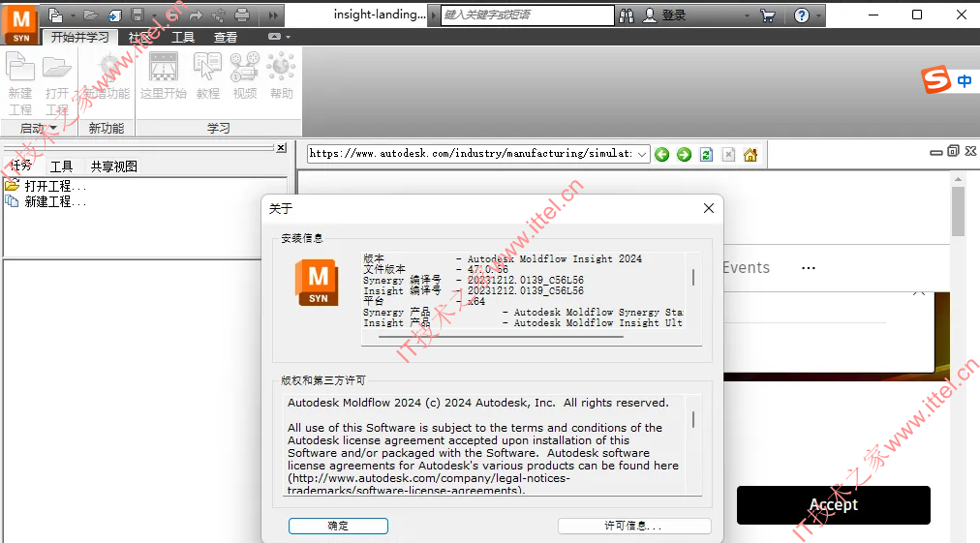
Task: Click the redo arrow icon
Action: pyautogui.click(x=196, y=15)
